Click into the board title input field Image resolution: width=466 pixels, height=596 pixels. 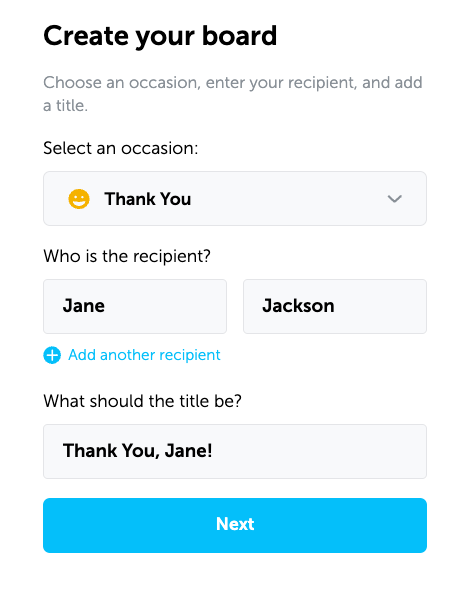click(235, 451)
